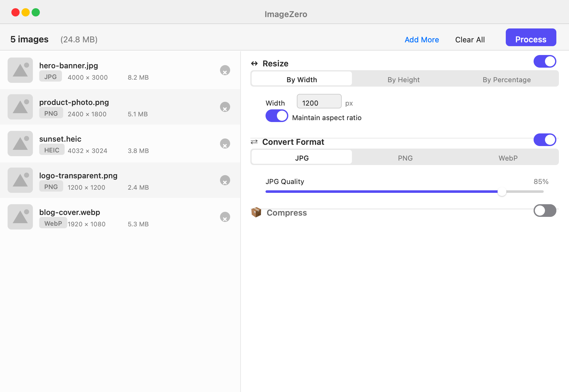The image size is (569, 392).
Task: Click the hero-banner.jpg thumbnail icon
Action: [x=20, y=70]
